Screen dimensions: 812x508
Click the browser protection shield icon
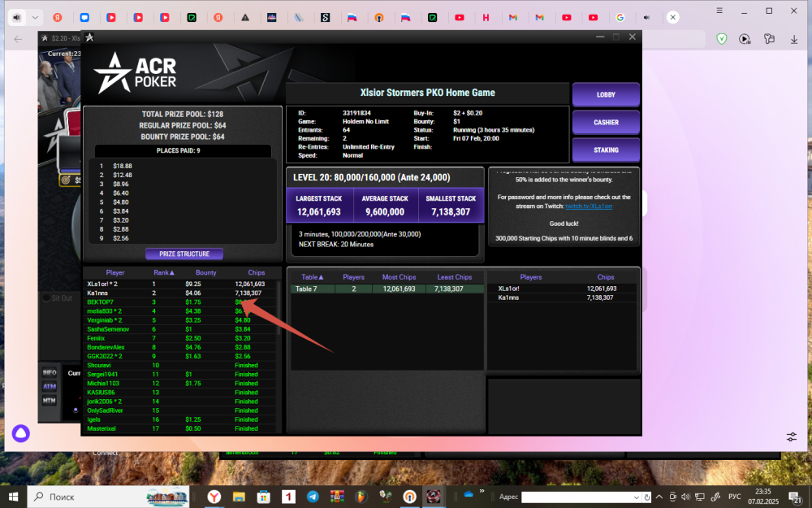(721, 39)
